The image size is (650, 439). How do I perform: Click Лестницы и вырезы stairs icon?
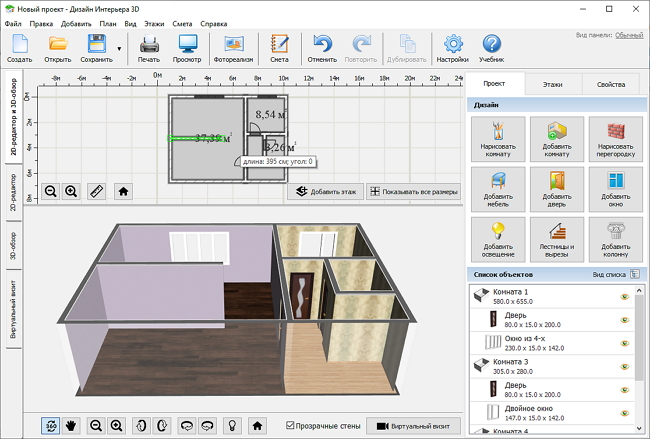coord(556,238)
